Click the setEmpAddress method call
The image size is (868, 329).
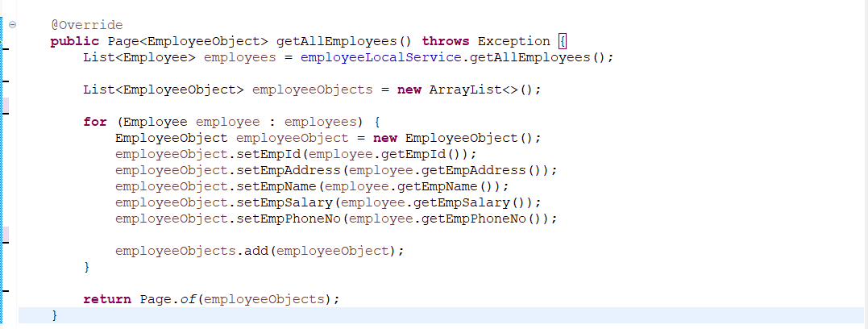point(289,170)
